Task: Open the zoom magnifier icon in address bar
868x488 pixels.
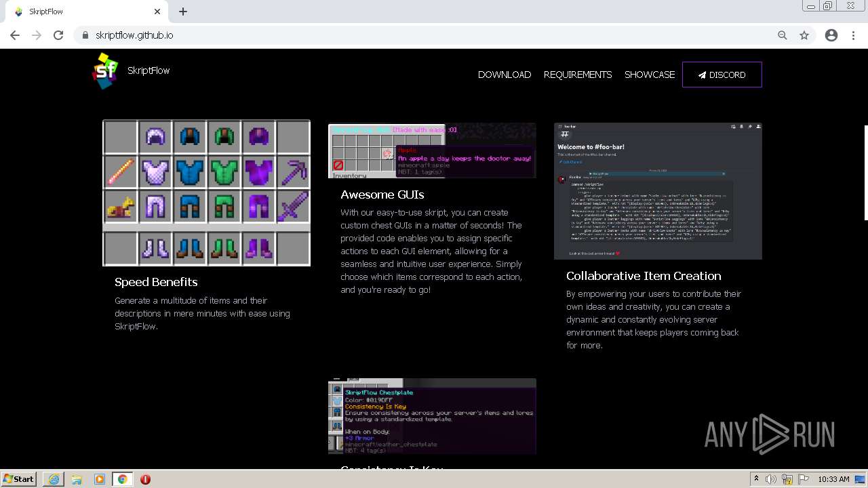Action: [x=783, y=35]
